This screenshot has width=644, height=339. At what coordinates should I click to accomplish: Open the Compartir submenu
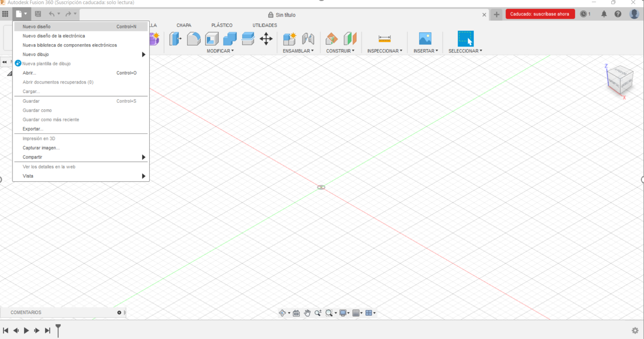click(x=81, y=157)
